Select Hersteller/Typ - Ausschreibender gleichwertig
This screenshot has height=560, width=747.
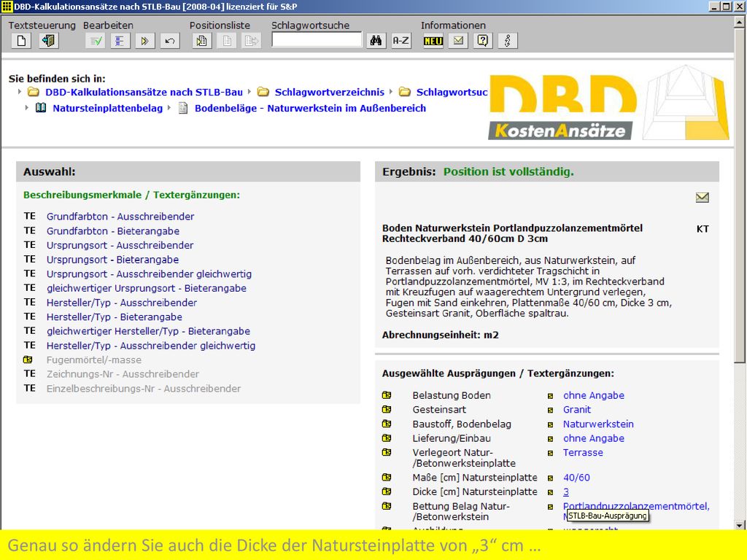coord(151,346)
